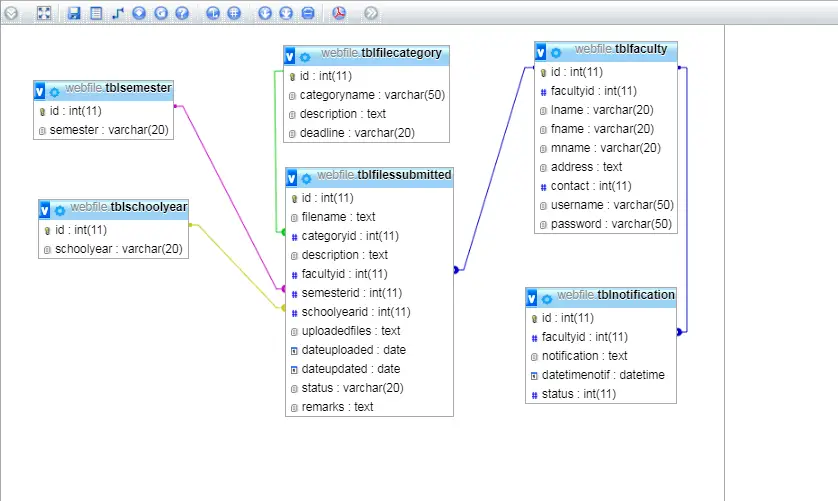The height and width of the screenshot is (501, 838).
Task: Select the webfile.tblsemester table title
Action: point(118,88)
